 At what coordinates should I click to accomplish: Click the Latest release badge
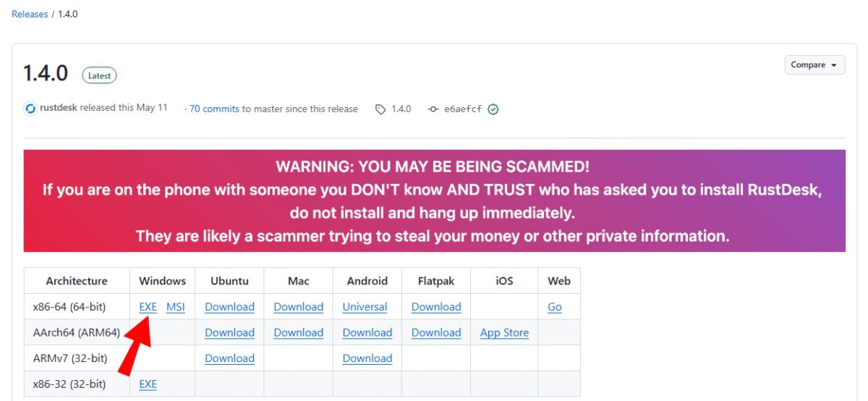99,75
